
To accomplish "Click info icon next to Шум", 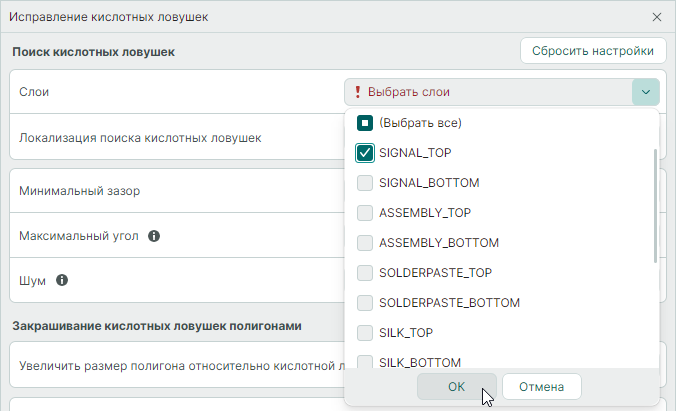I will tap(62, 281).
